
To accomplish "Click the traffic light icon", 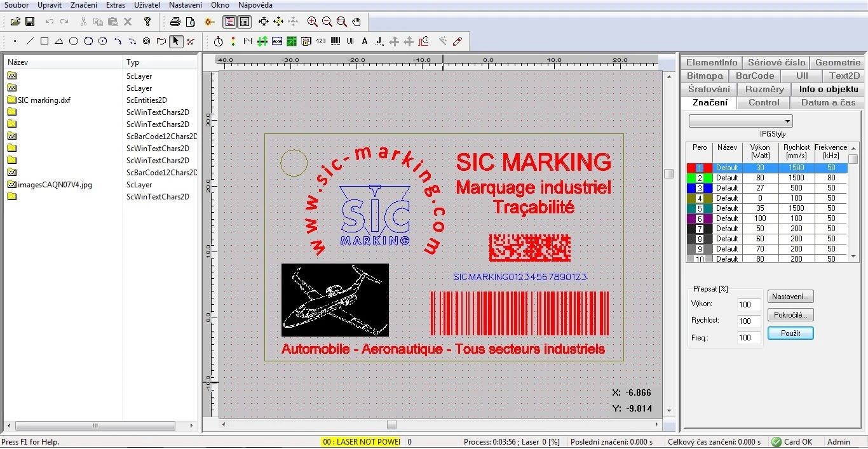I will tap(233, 41).
